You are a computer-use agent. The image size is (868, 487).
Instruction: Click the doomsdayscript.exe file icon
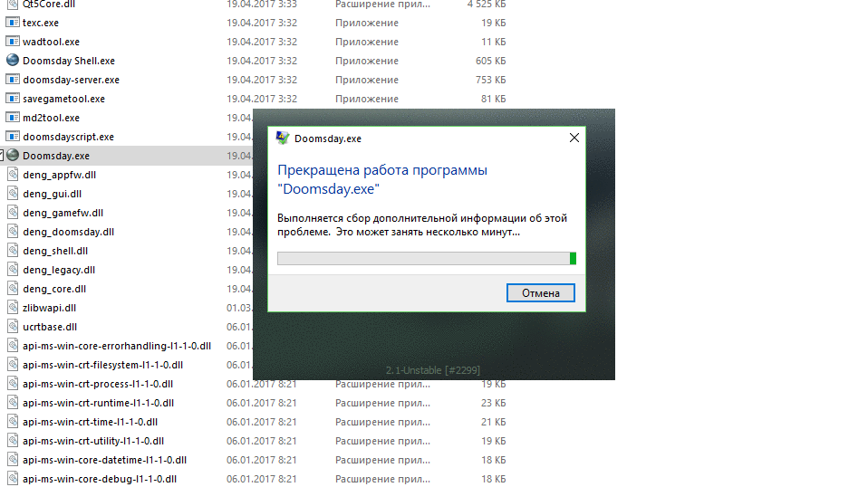[x=13, y=137]
